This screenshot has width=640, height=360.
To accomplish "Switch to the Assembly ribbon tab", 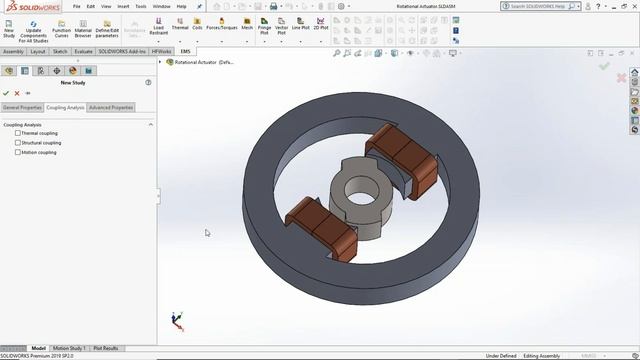I will (13, 51).
